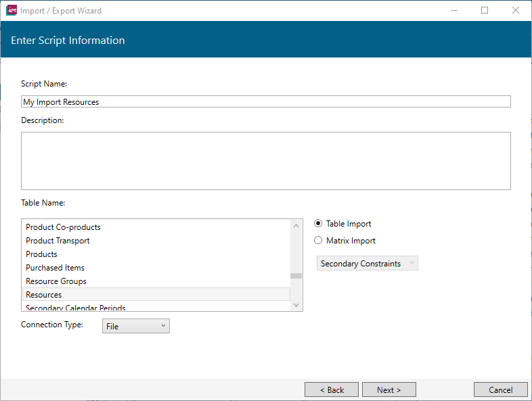Viewport: 532px width, 401px height.
Task: Click the Next button
Action: point(389,390)
